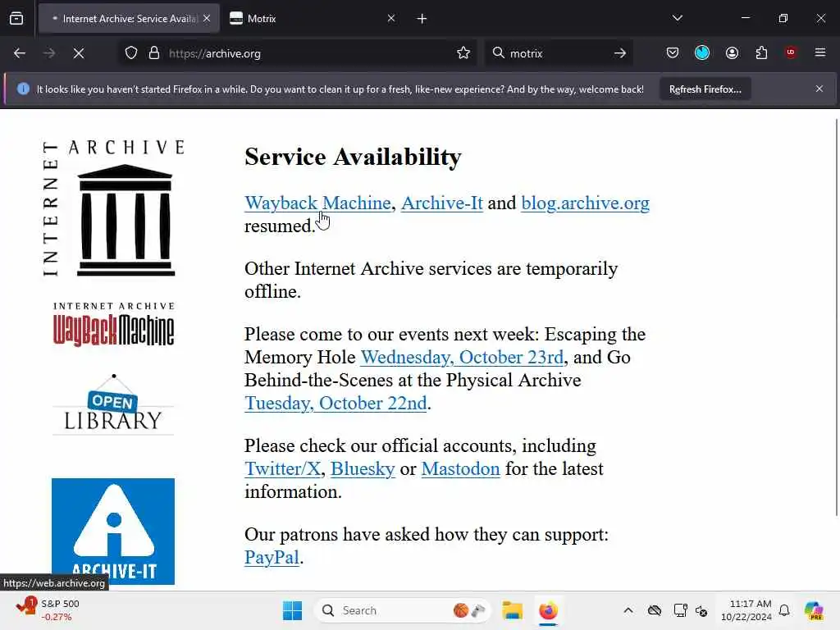Open the Twitter/X link
The image size is (840, 630).
pos(283,468)
